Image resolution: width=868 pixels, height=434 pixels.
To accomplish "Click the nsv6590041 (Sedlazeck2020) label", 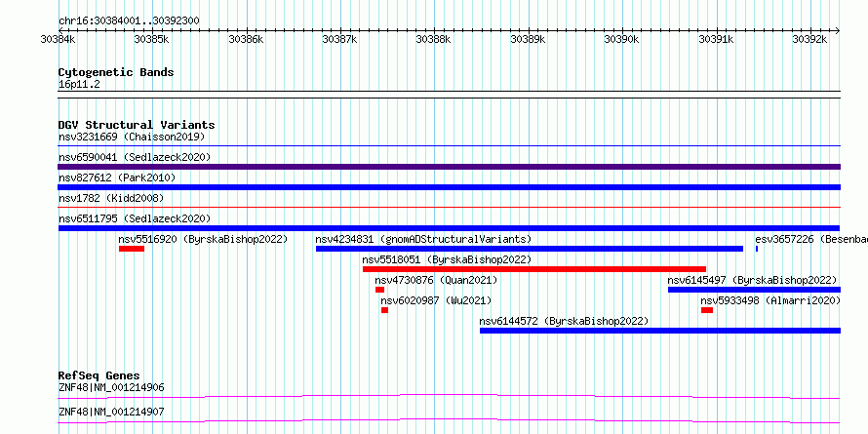I will click(x=135, y=157).
